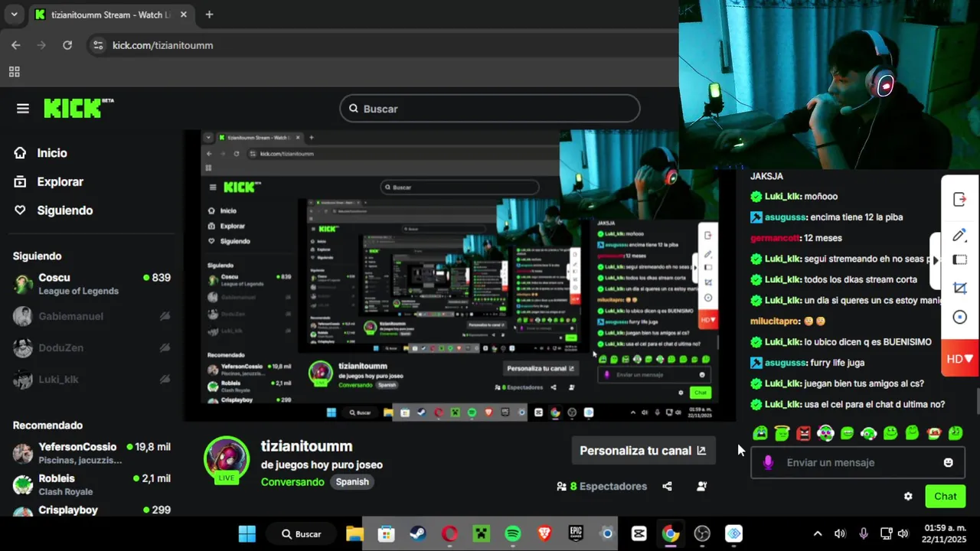
Task: Expand hidden system tray icons chevron
Action: 817,533
